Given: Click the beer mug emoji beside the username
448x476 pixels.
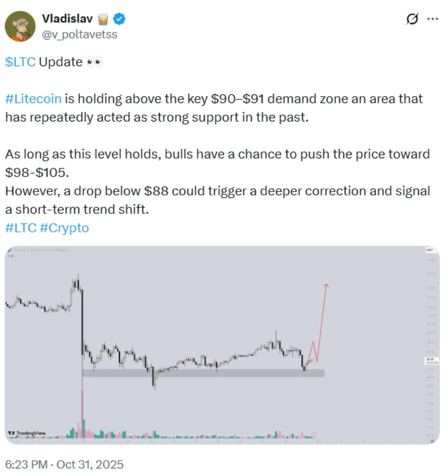Looking at the screenshot, I should (x=104, y=18).
